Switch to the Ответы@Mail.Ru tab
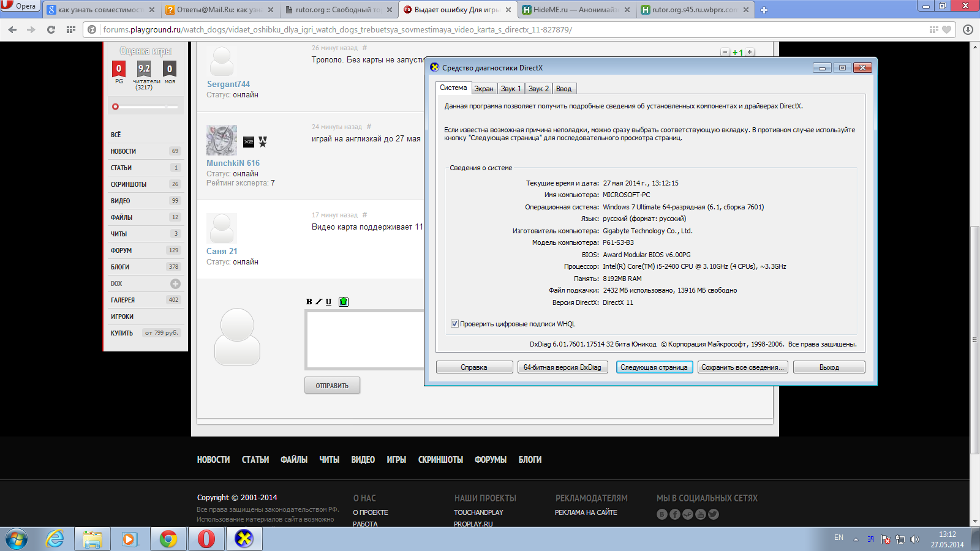This screenshot has width=980, height=551. (x=220, y=10)
